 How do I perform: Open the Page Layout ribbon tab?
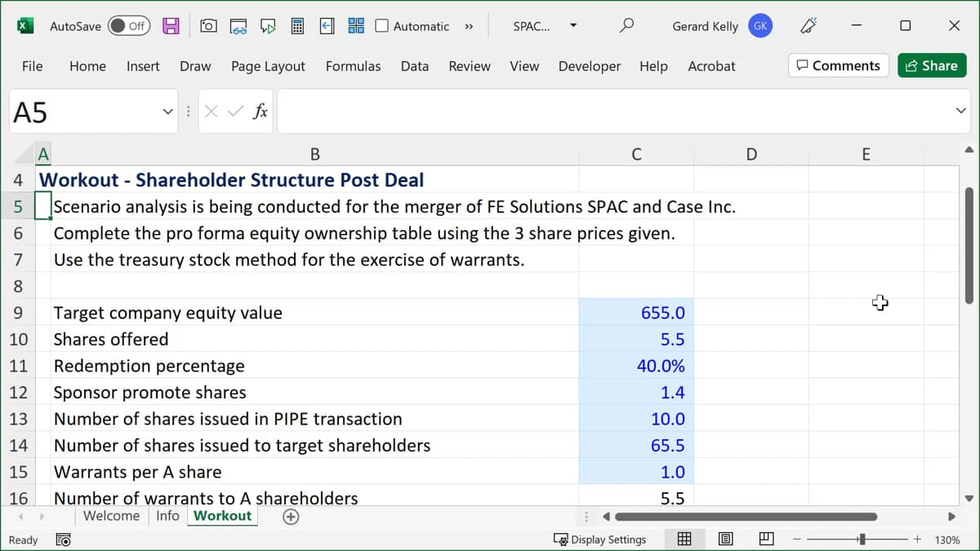(x=268, y=66)
